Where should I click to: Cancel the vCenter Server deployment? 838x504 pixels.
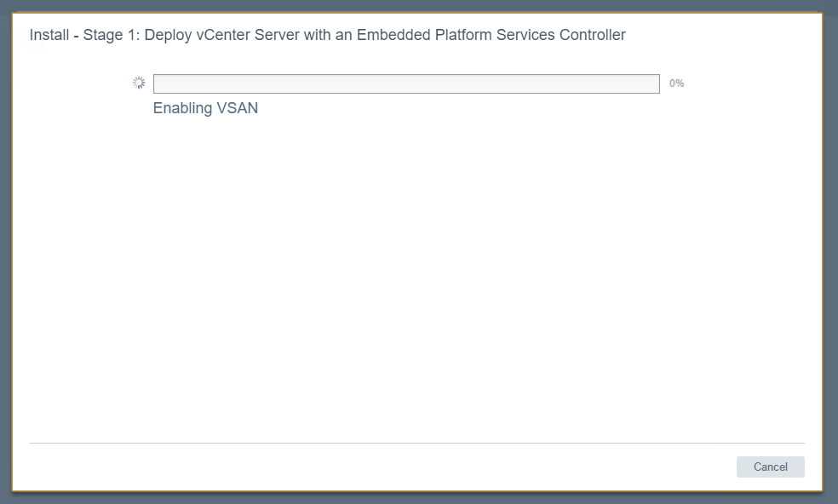click(x=770, y=467)
